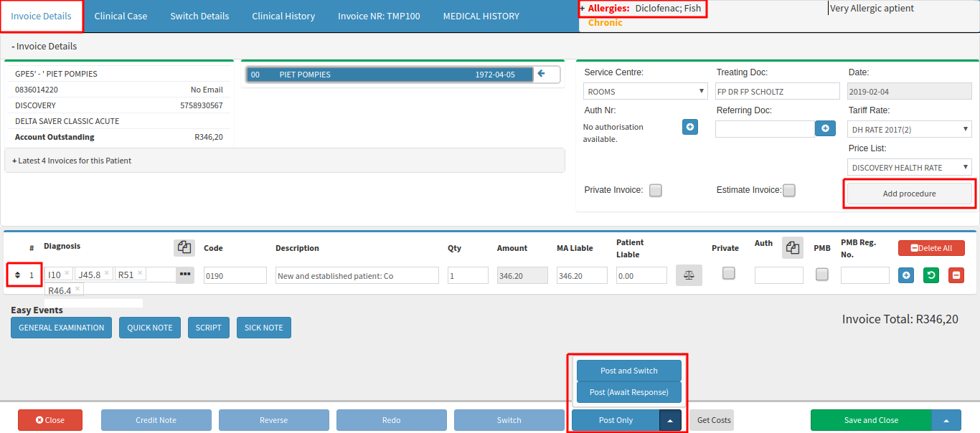Screen dimensions: 980x433
Task: Click the Code field containing 0190
Action: 235,275
